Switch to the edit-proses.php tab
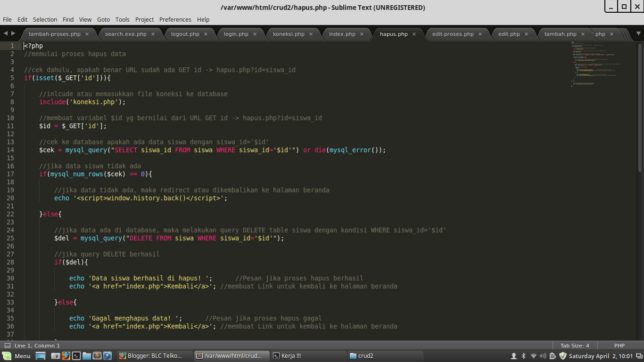Screen dimensions: 644x362 tap(453, 34)
